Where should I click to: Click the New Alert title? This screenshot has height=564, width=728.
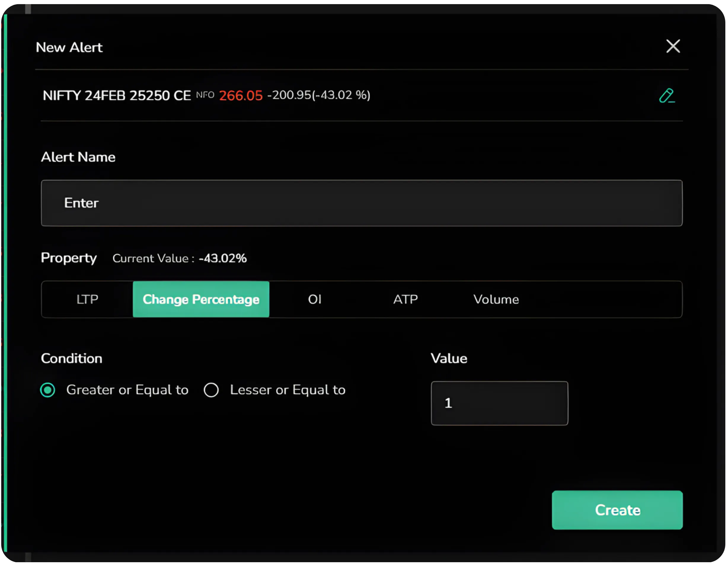pyautogui.click(x=69, y=47)
